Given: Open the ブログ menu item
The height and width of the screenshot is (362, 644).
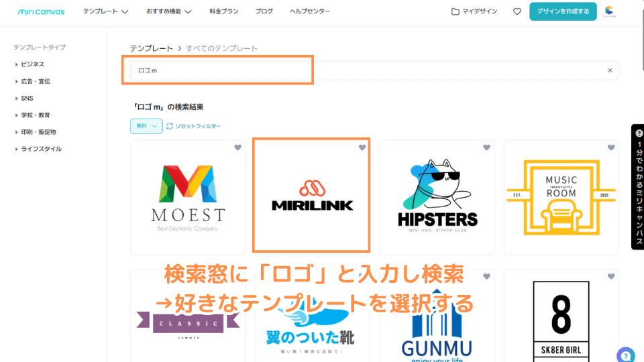Looking at the screenshot, I should [x=264, y=11].
